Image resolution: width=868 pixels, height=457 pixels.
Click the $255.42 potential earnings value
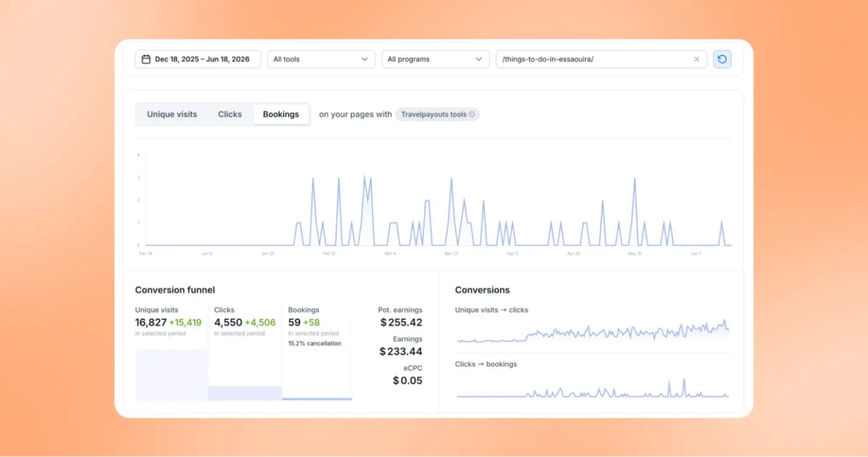coord(401,322)
